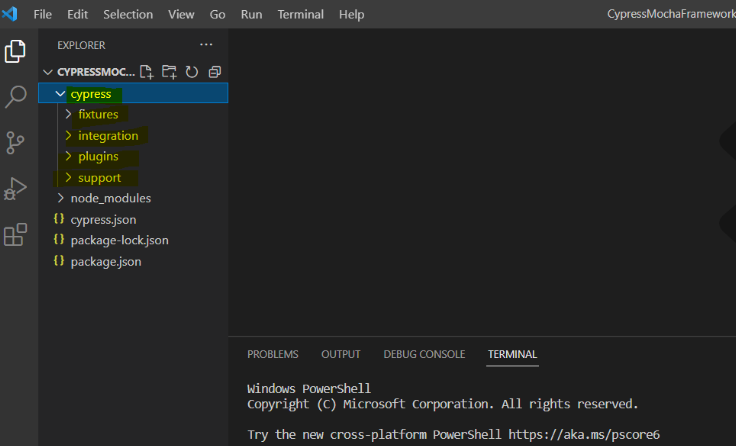
Task: Click the https://aka.ms/pscore6 terminal link
Action: 584,434
